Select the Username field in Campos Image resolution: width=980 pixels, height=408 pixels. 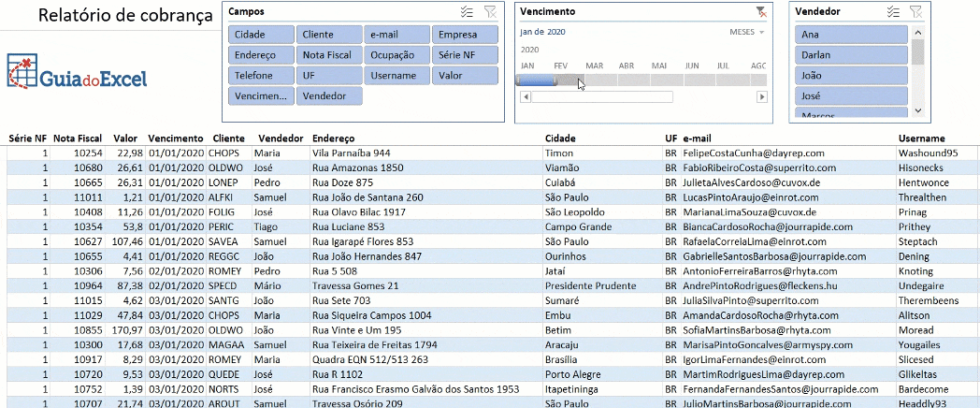tap(397, 75)
